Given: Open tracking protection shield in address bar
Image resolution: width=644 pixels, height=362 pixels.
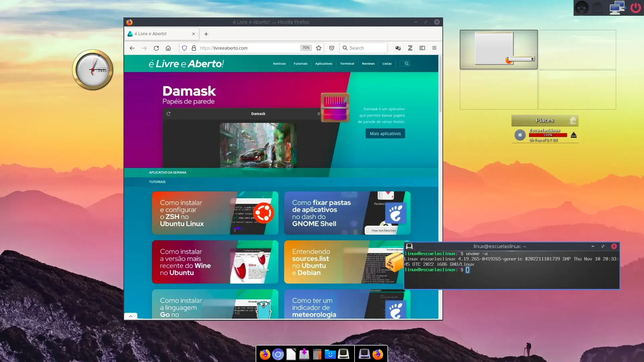Looking at the screenshot, I should tap(184, 48).
